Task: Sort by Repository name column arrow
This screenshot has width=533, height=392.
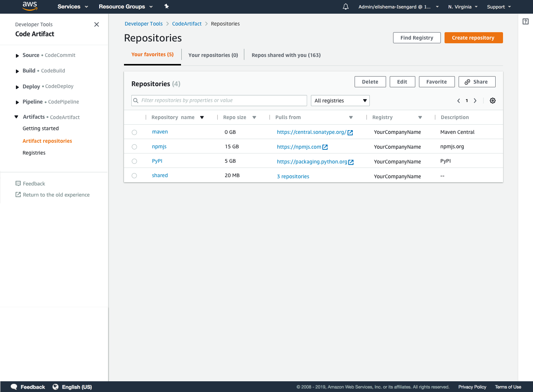Action: click(202, 118)
